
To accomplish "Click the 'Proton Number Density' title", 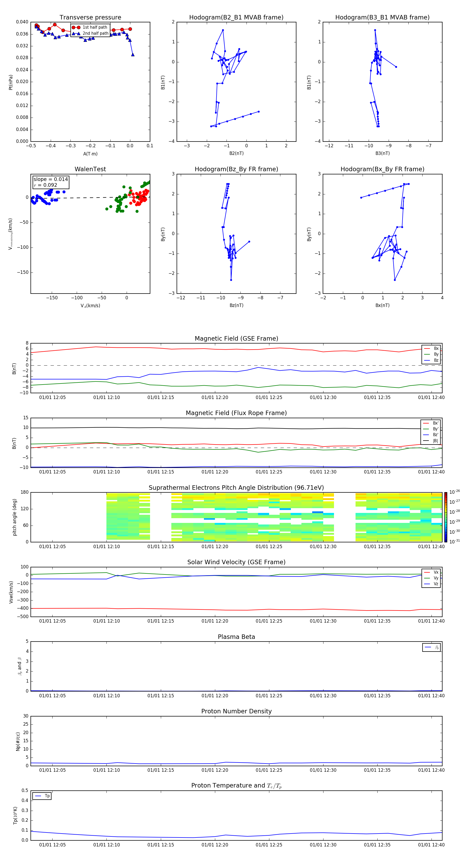I will (236, 711).
